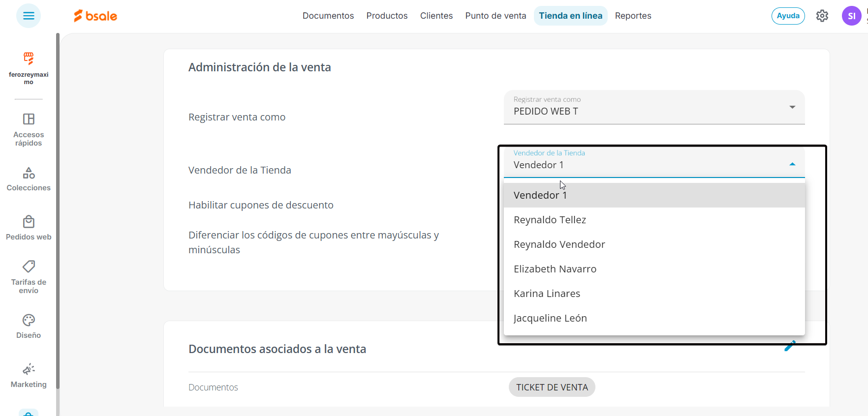Open Accesos rápidos in sidebar
This screenshot has width=868, height=416.
point(29,130)
